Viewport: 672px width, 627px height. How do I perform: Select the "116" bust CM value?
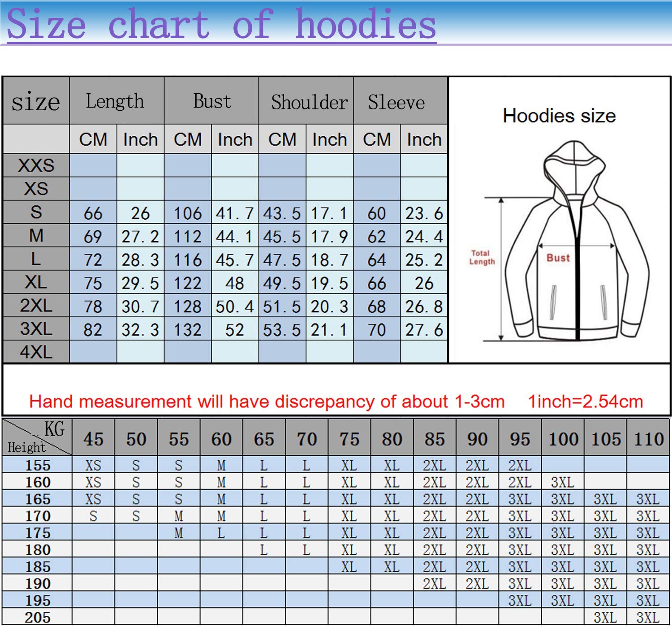coord(188,259)
